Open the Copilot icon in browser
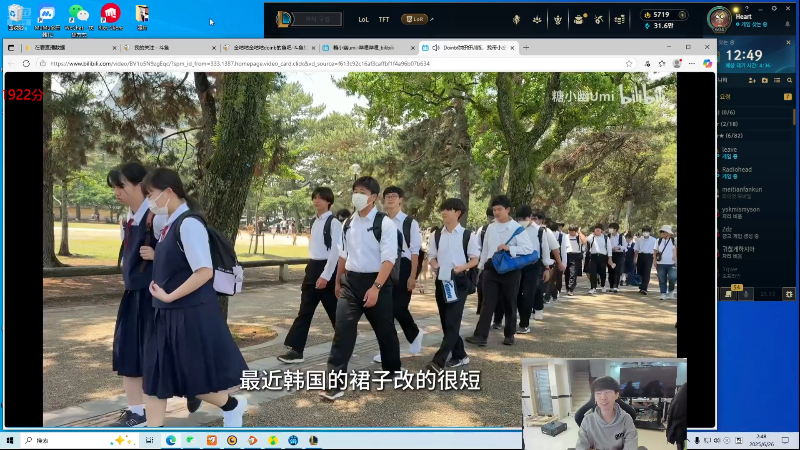The width and height of the screenshot is (800, 450). [x=707, y=63]
